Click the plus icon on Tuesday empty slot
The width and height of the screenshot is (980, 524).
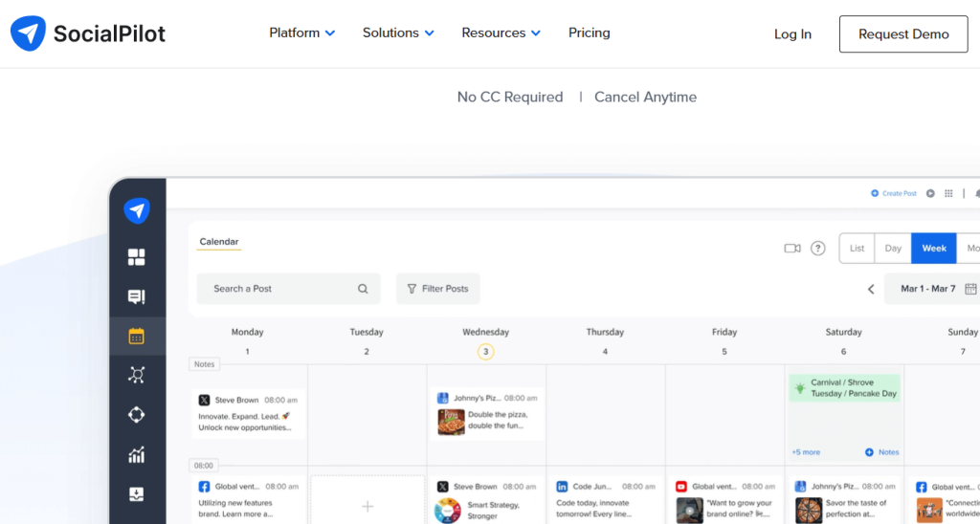tap(367, 506)
